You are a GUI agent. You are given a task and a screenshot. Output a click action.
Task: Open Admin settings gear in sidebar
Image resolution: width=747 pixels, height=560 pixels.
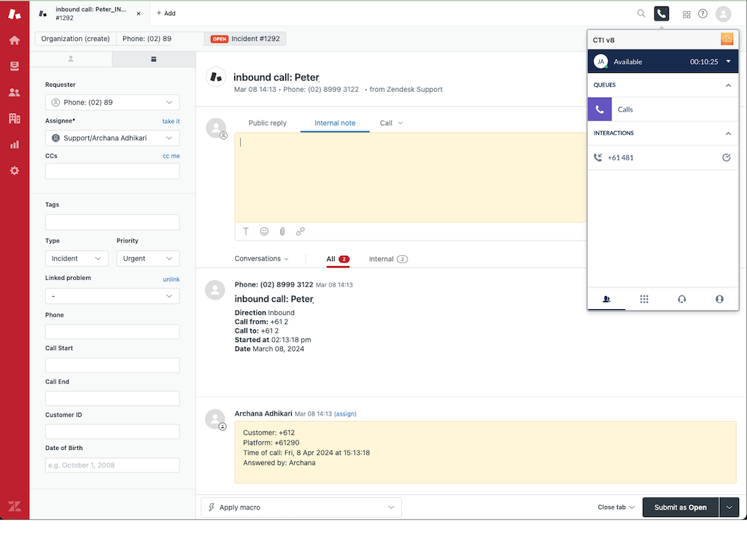(x=15, y=171)
